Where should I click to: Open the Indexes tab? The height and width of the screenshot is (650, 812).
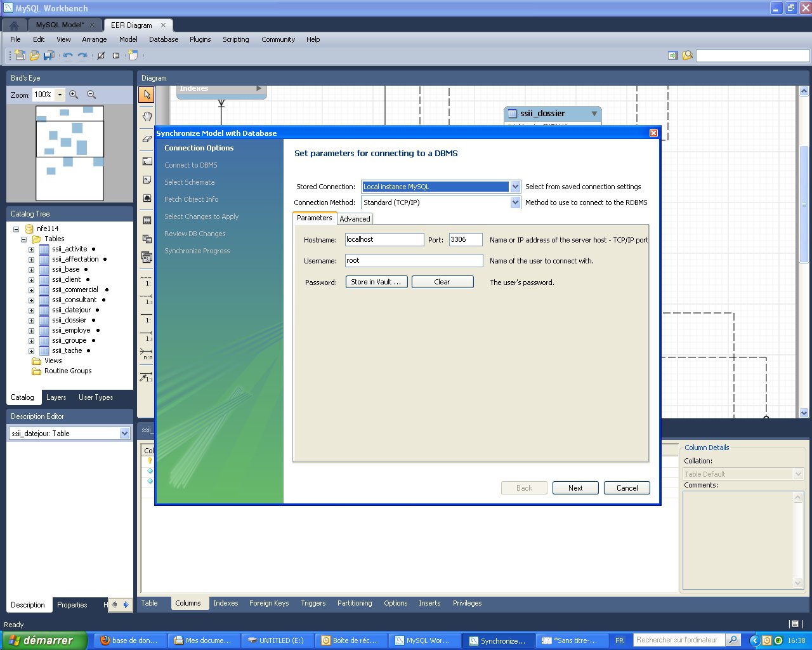point(226,603)
